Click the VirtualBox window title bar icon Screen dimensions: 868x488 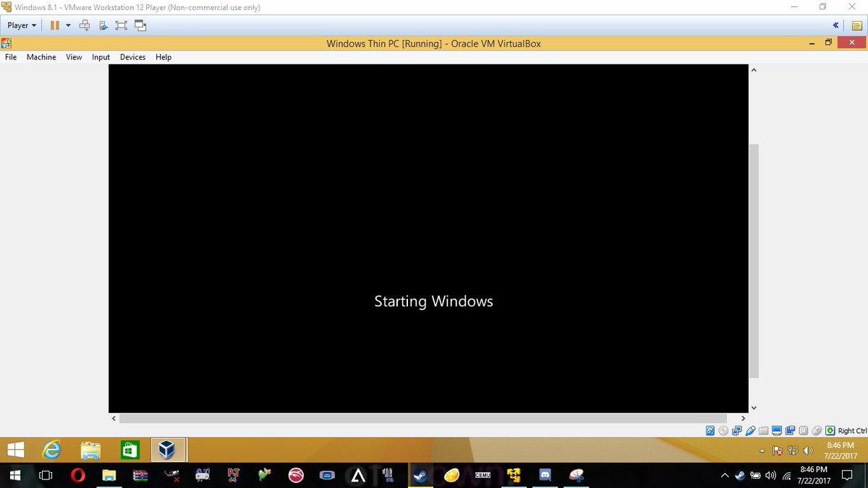point(6,43)
